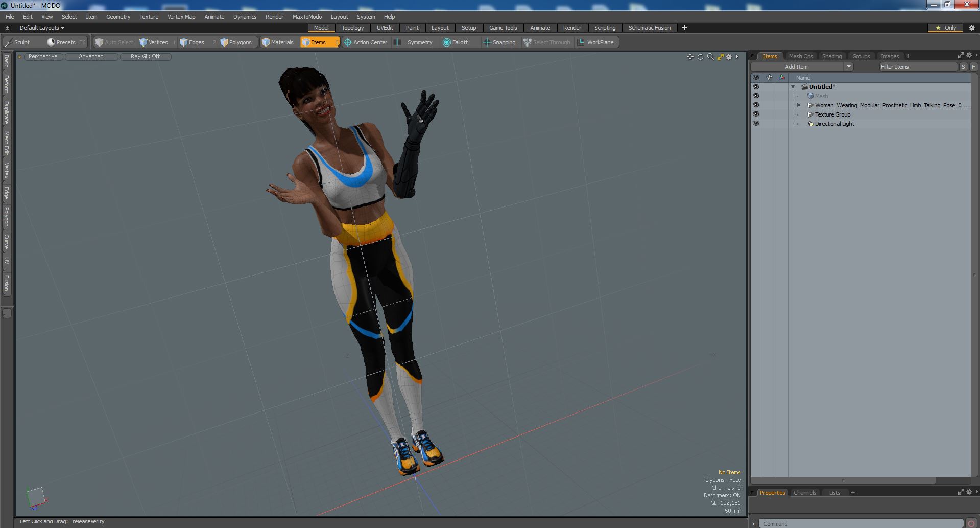
Task: Enable Auto Select mode
Action: pos(114,42)
